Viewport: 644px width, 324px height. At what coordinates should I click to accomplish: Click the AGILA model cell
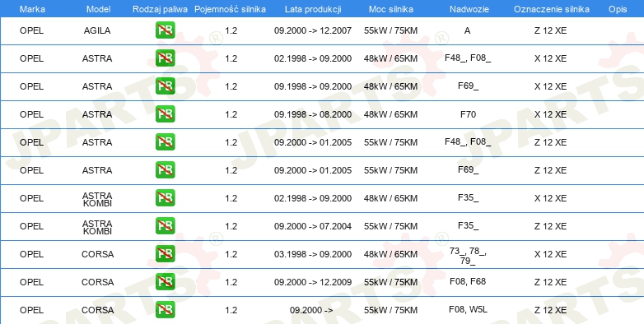pos(97,30)
